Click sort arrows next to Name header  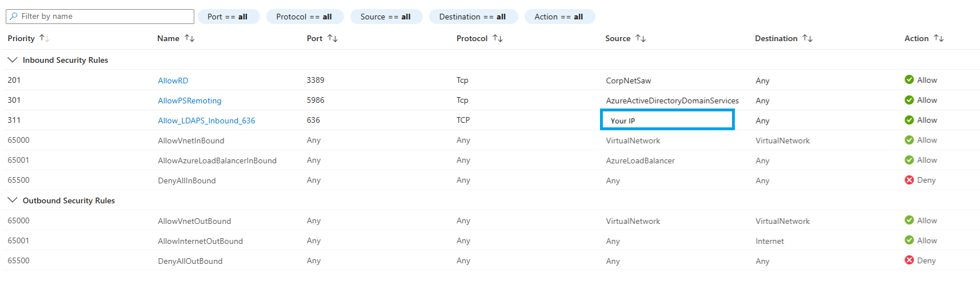pos(189,38)
